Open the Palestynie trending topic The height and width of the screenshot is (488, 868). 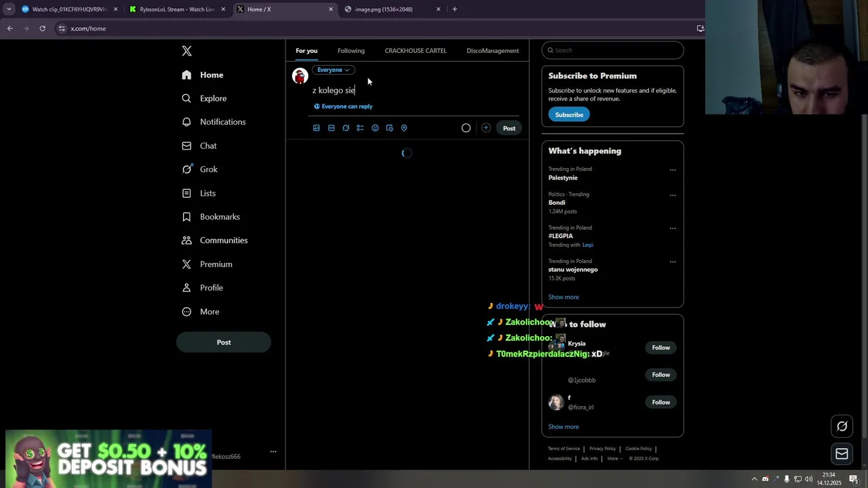coord(563,178)
